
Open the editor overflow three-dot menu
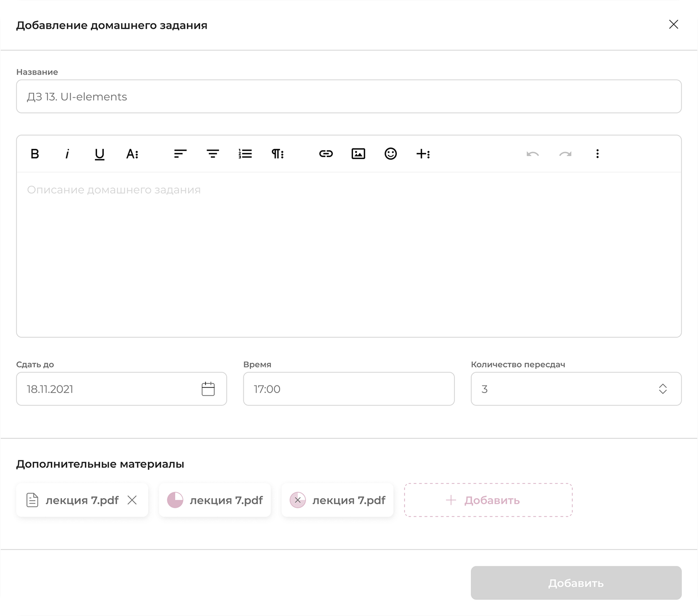click(x=598, y=154)
